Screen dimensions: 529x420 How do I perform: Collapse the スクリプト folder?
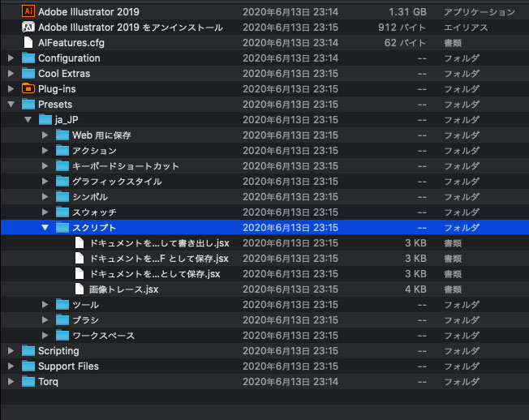point(45,228)
